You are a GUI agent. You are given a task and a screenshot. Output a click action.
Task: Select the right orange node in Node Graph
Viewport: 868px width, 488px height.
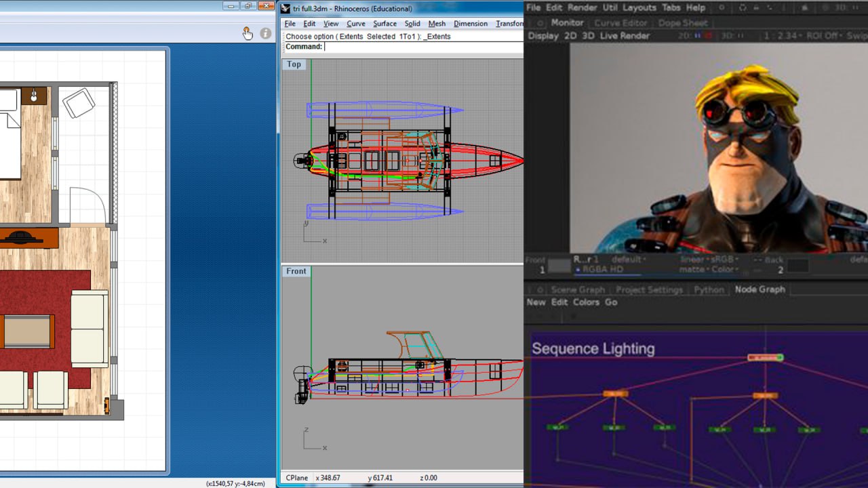tap(766, 395)
